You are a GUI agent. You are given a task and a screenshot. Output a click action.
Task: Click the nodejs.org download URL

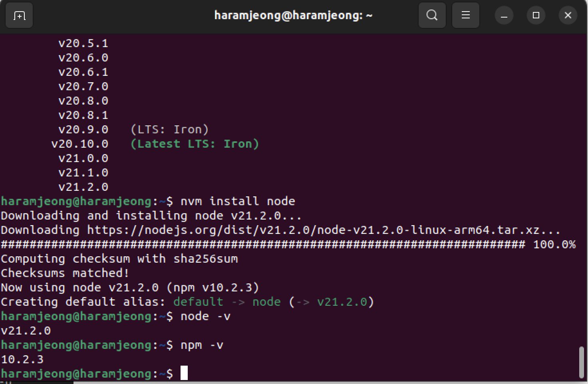(x=313, y=230)
